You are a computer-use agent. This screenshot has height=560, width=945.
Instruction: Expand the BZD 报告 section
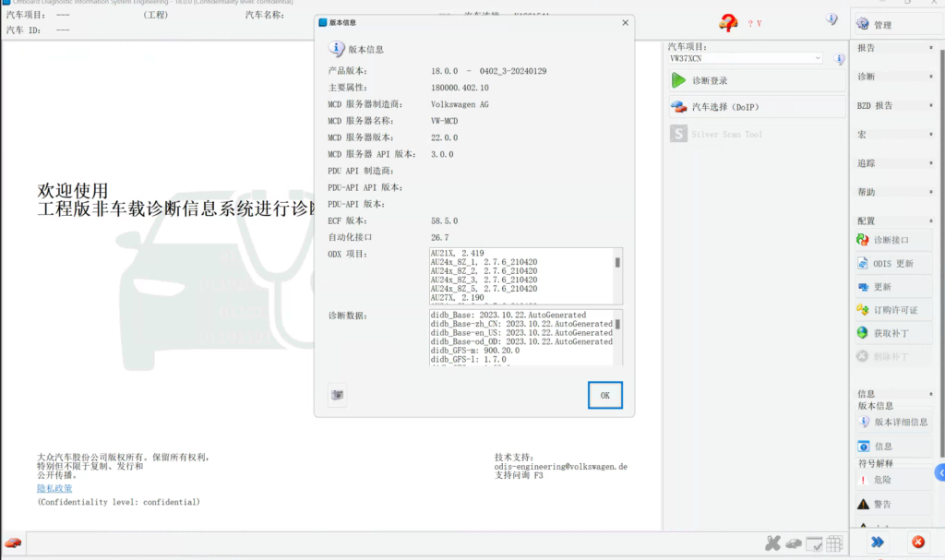tap(891, 106)
